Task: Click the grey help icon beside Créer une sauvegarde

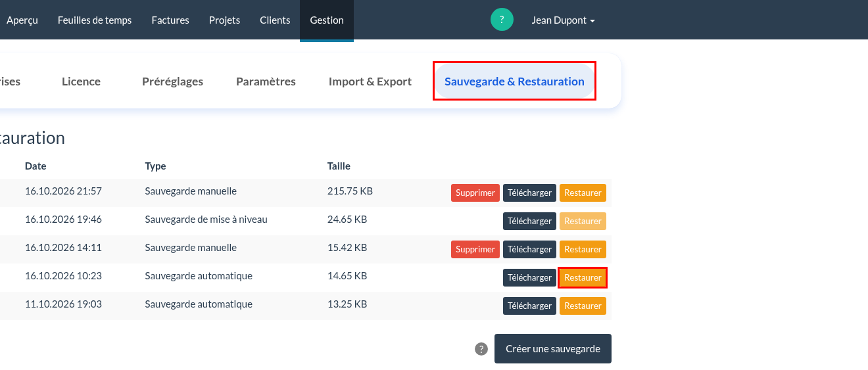Action: (x=481, y=349)
